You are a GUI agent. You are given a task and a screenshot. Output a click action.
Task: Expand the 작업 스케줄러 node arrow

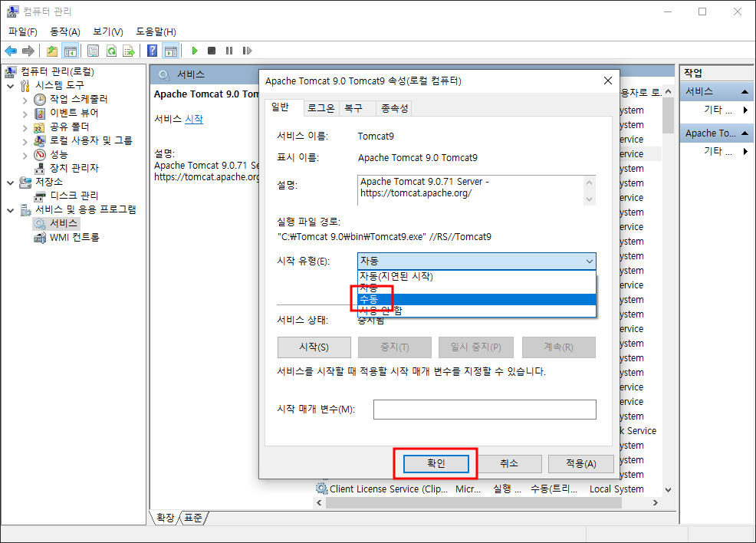coord(25,100)
